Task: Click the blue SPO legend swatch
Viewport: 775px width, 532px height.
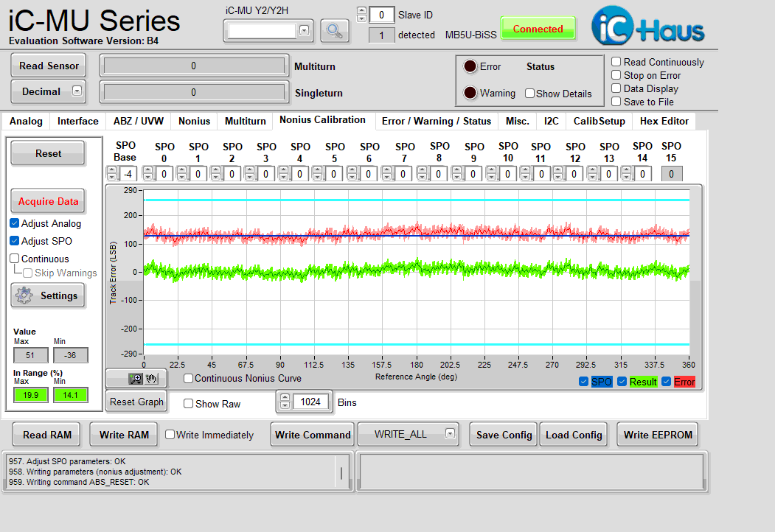Action: click(x=602, y=382)
